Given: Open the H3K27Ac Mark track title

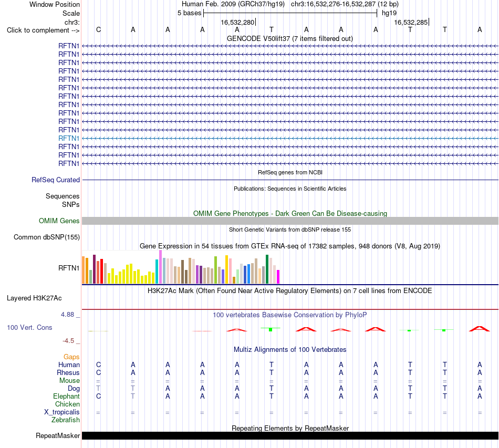Looking at the screenshot, I should [x=290, y=291].
